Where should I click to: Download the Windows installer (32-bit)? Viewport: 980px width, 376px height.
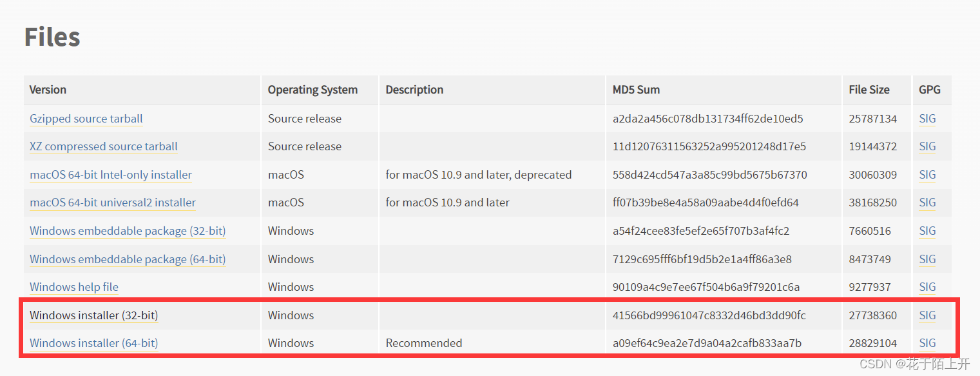tap(93, 315)
